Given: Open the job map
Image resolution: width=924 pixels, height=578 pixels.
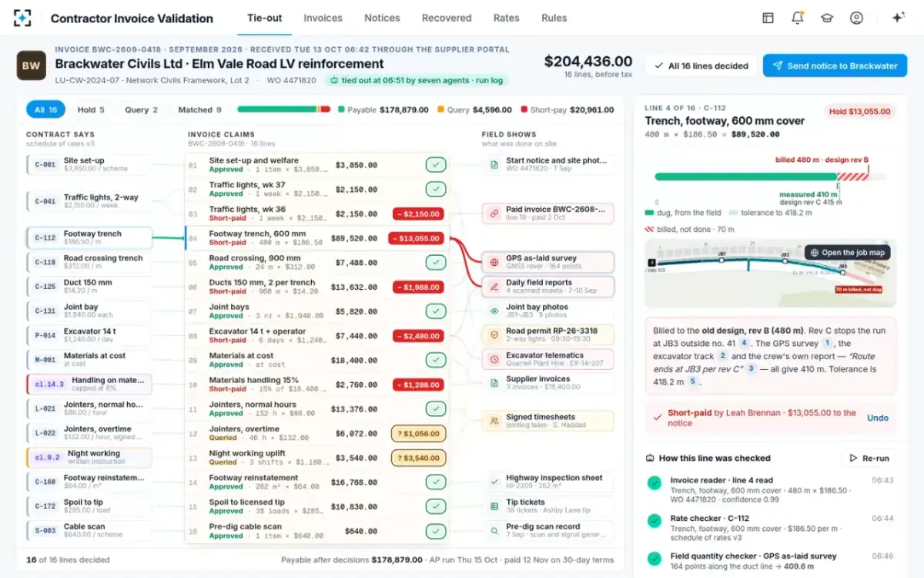Looking at the screenshot, I should point(847,252).
